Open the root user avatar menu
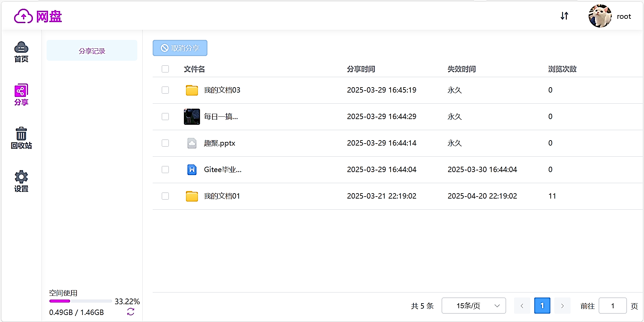The height and width of the screenshot is (322, 644). click(x=600, y=16)
